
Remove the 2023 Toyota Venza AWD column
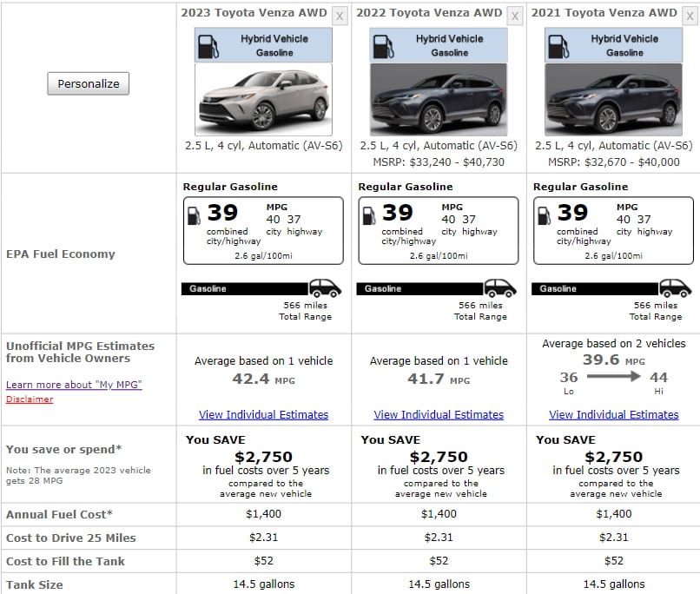tap(340, 16)
